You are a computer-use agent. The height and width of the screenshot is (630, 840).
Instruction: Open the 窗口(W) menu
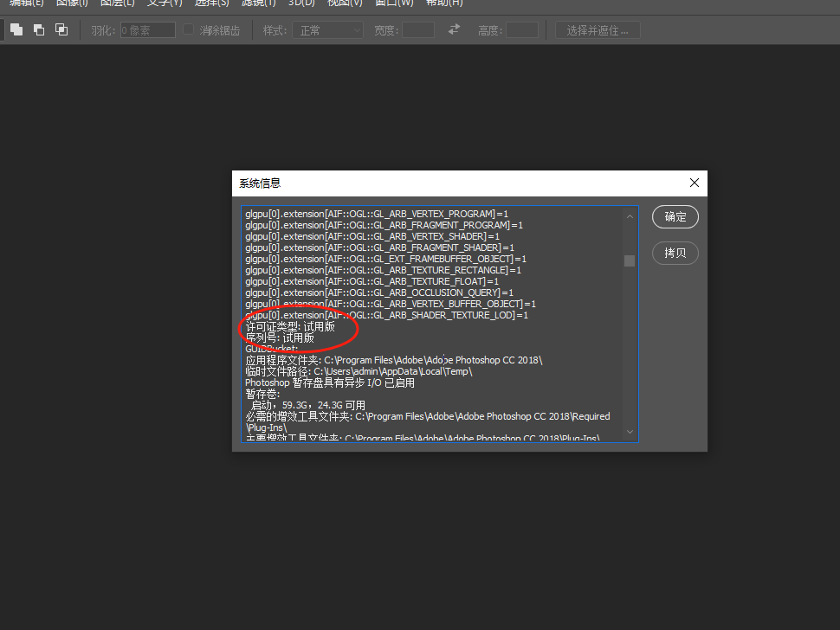[394, 3]
